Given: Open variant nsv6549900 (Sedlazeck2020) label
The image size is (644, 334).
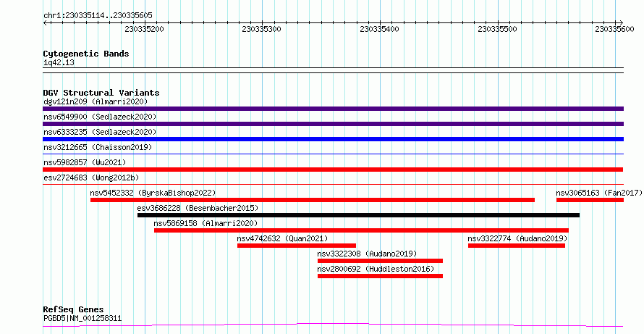Looking at the screenshot, I should point(100,117).
